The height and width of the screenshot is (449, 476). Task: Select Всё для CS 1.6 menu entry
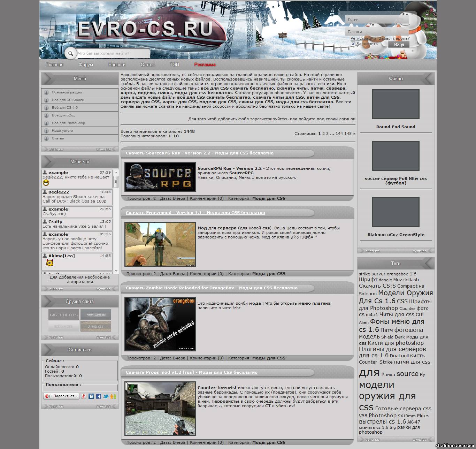(x=65, y=108)
